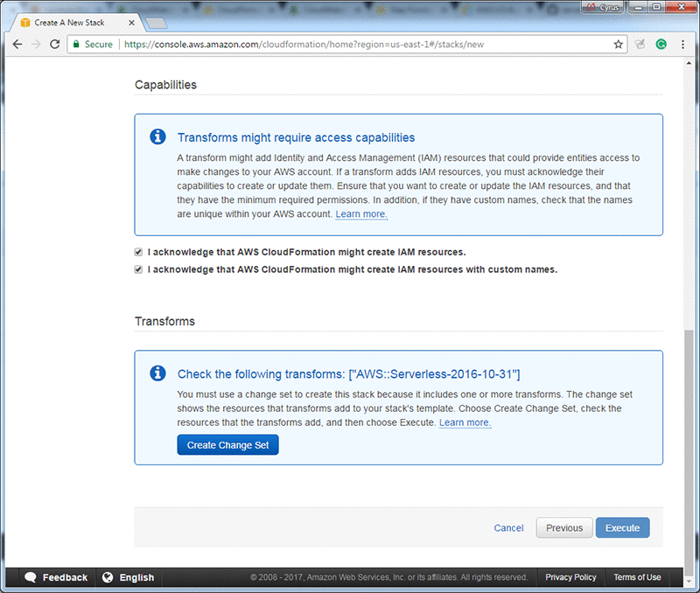Uncheck acknowledge IAM resources checkbox
This screenshot has width=700, height=593.
click(x=138, y=252)
